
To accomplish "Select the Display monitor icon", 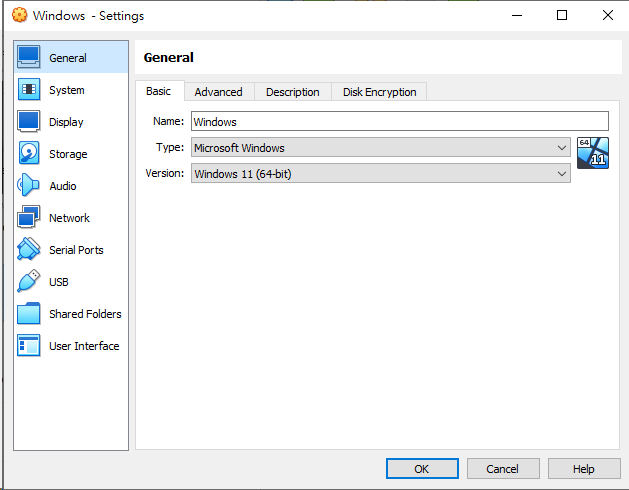I will click(29, 122).
